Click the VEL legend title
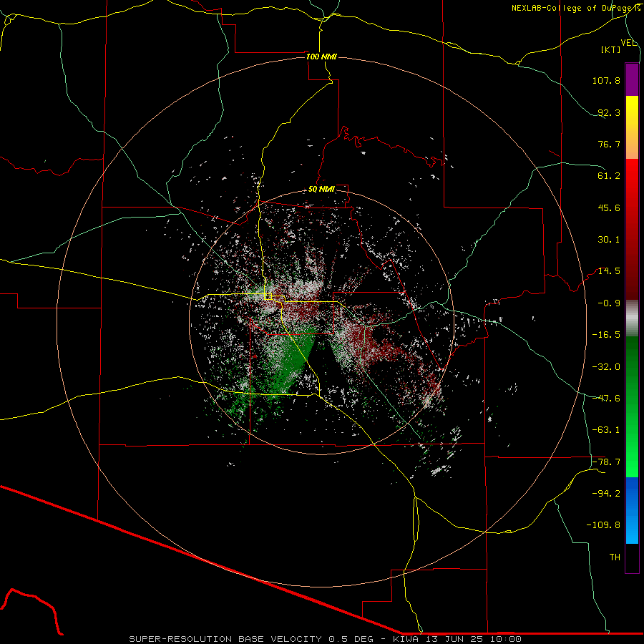 628,43
